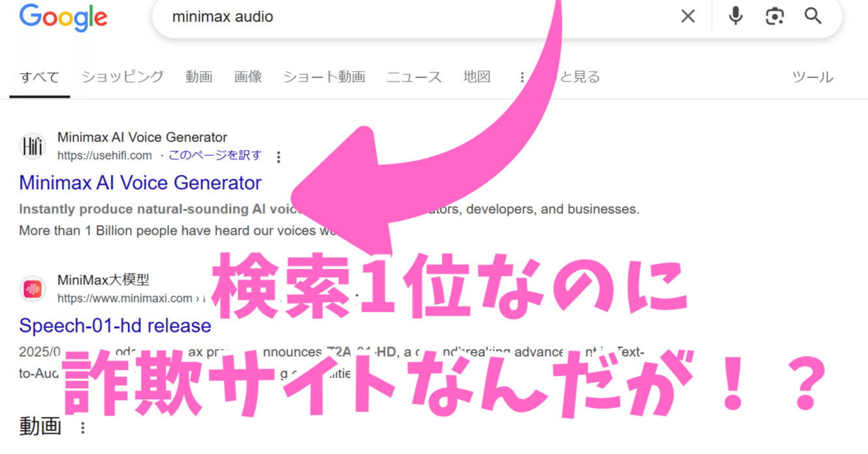Switch to the ニュース search tab
Screen dimensions: 868x454
414,76
